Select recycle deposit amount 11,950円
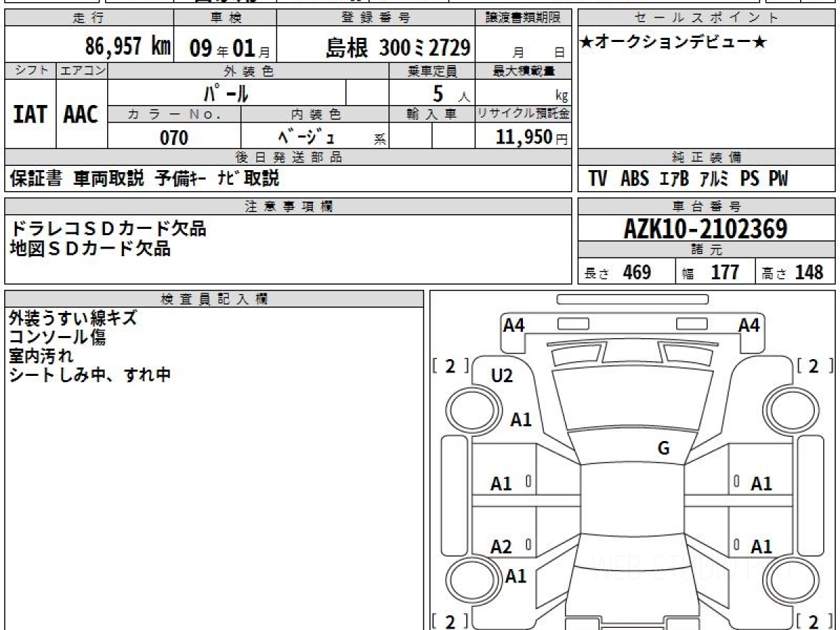Image resolution: width=840 pixels, height=630 pixels. [532, 137]
